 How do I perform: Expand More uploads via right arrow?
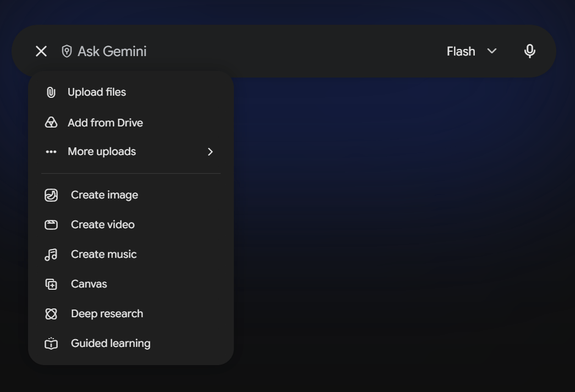(x=210, y=152)
